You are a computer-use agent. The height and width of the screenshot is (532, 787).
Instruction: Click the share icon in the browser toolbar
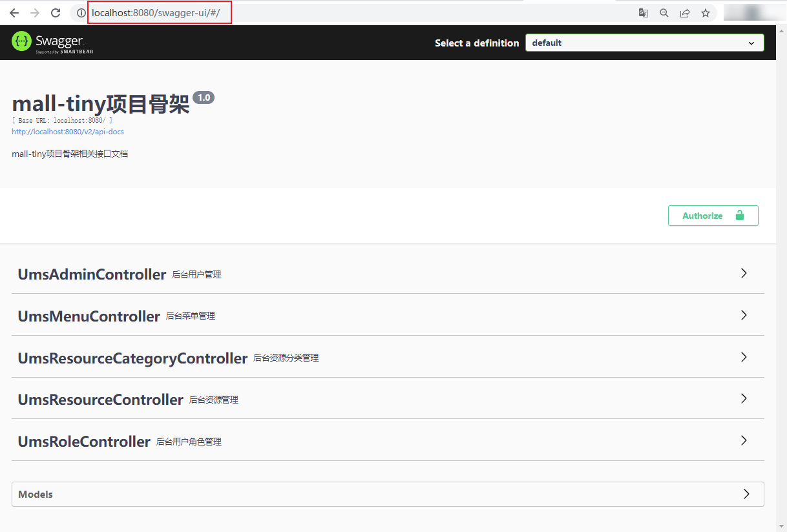684,12
